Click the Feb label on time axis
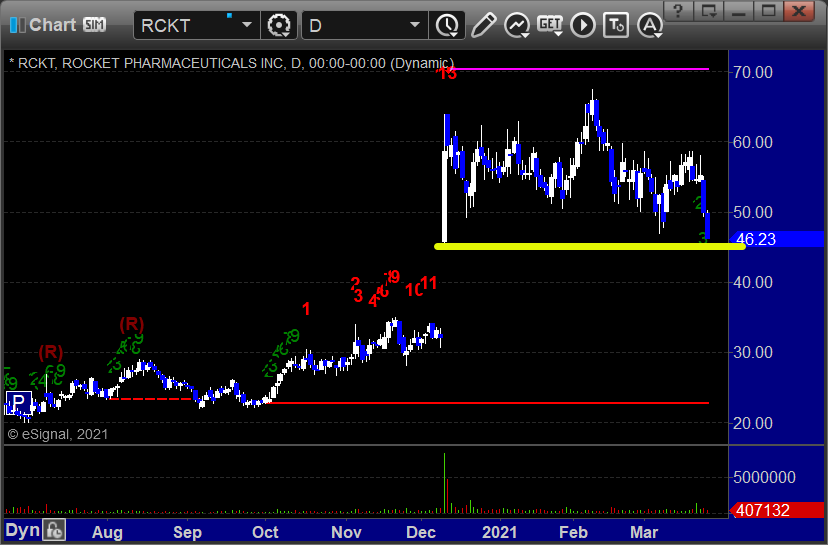The width and height of the screenshot is (828, 545). 573,532
